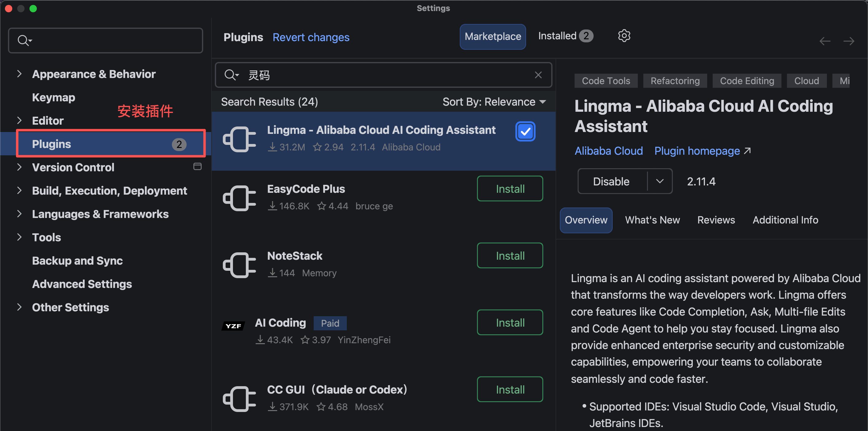The width and height of the screenshot is (868, 431).
Task: Expand Languages & Frameworks node
Action: [19, 214]
